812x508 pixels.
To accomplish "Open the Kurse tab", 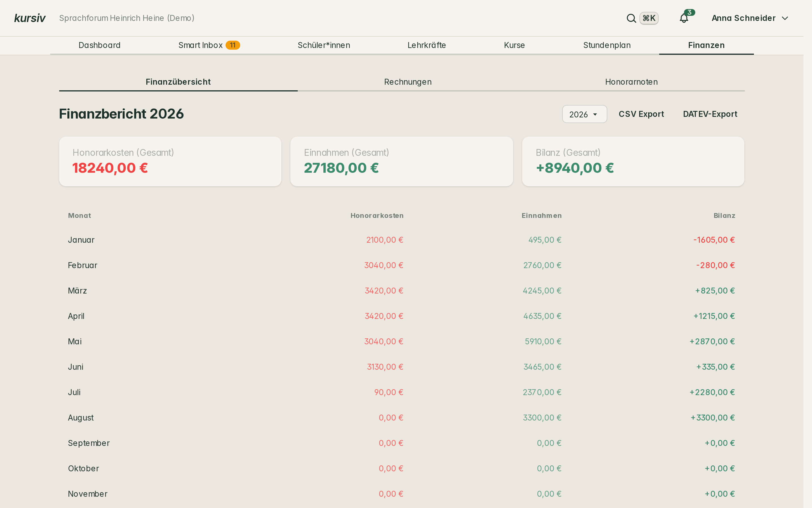I will tap(514, 45).
